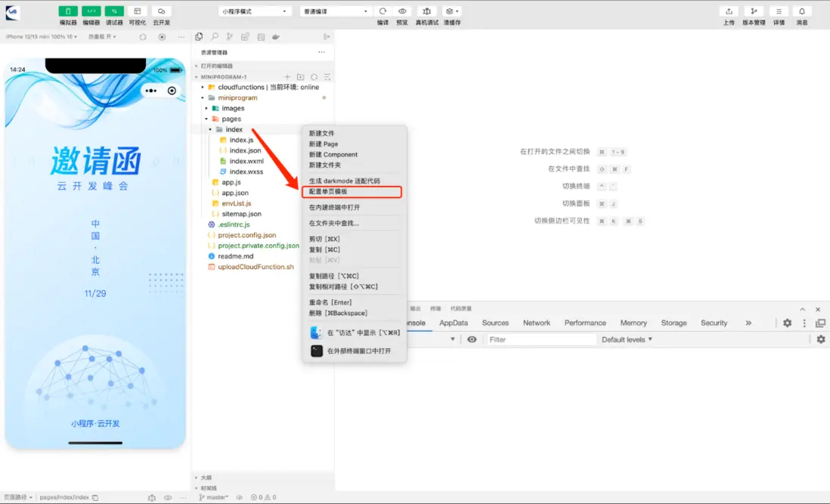The height and width of the screenshot is (504, 830).
Task: Open index.wxml file
Action: [x=246, y=161]
